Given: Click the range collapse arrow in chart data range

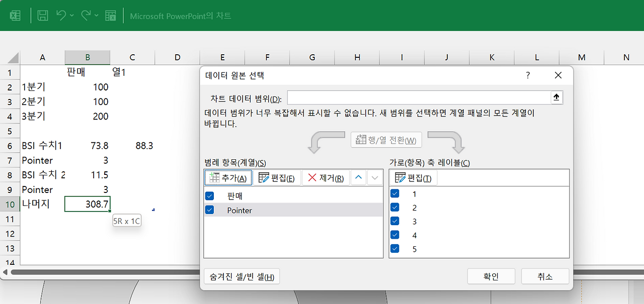Looking at the screenshot, I should point(556,97).
